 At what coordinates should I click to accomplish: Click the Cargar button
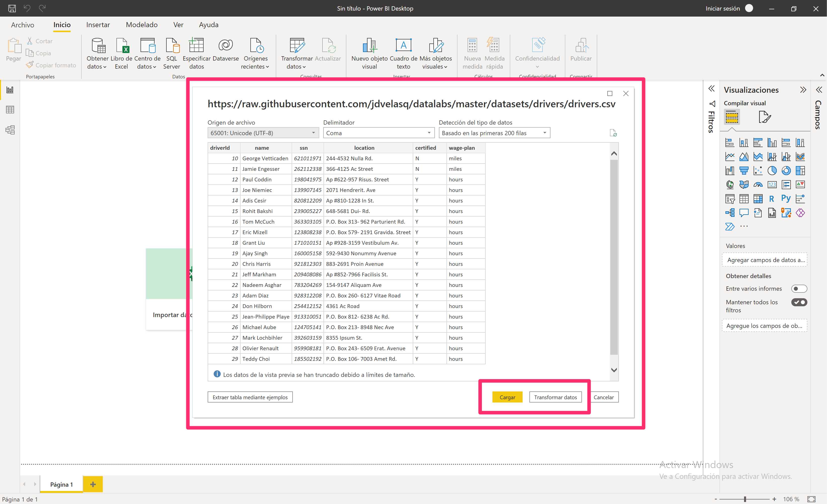coord(507,397)
